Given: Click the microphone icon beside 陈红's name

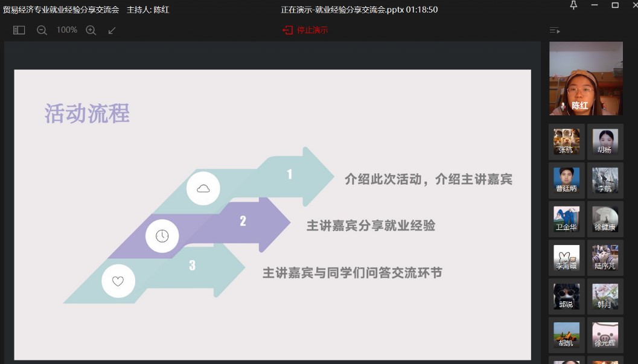Looking at the screenshot, I should coord(563,106).
